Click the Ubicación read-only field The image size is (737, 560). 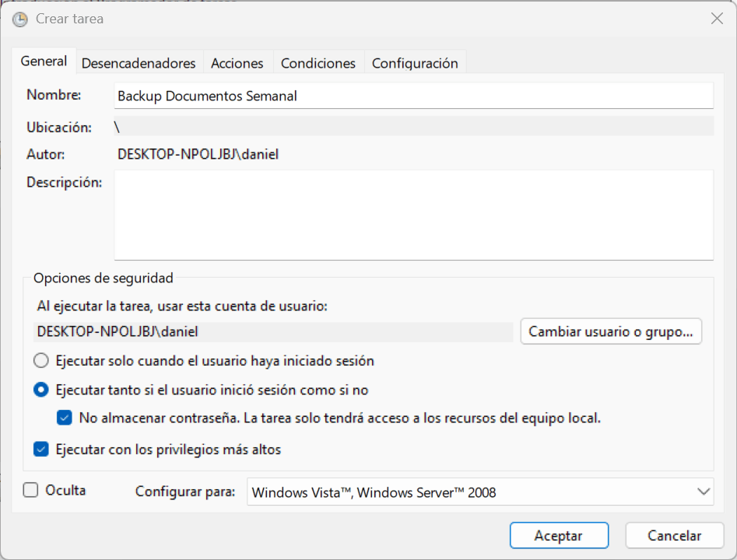pyautogui.click(x=412, y=127)
